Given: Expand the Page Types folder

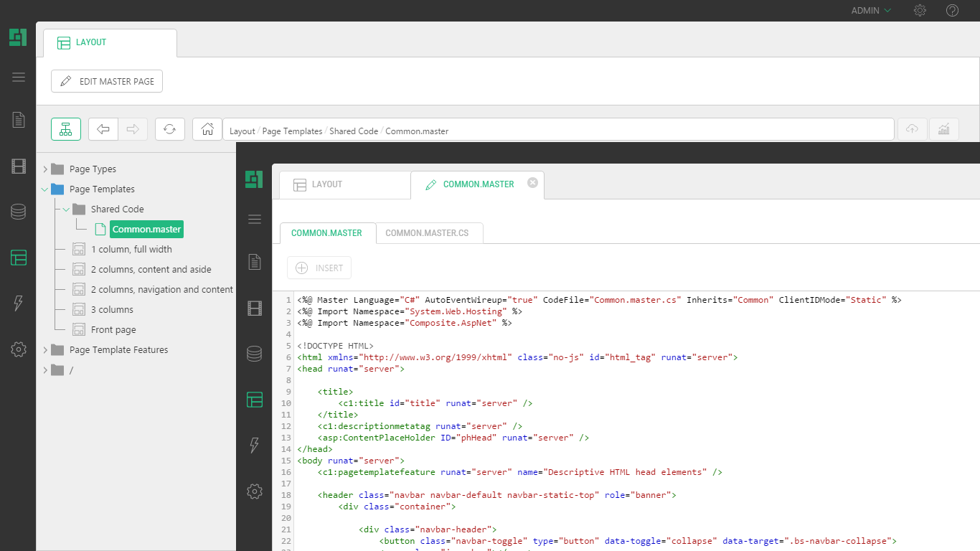Looking at the screenshot, I should pyautogui.click(x=45, y=169).
